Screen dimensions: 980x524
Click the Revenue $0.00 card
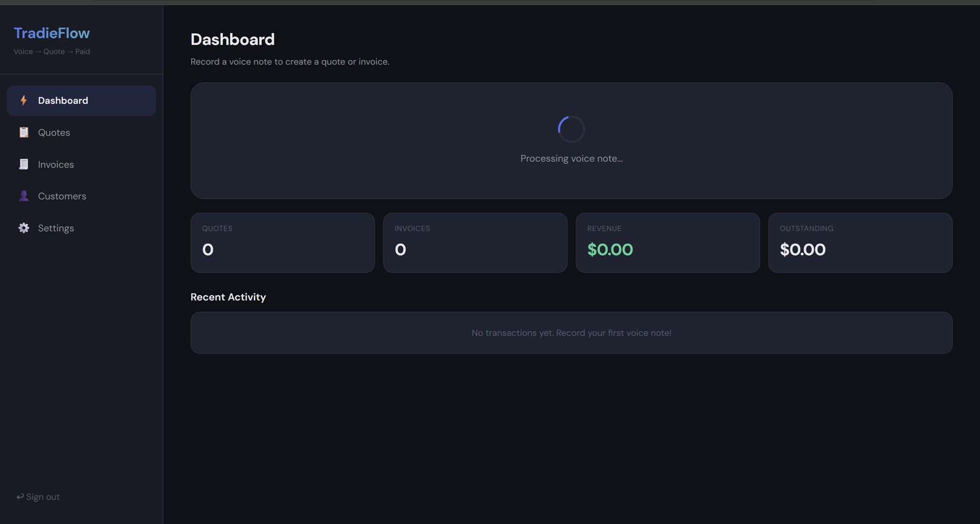(668, 242)
